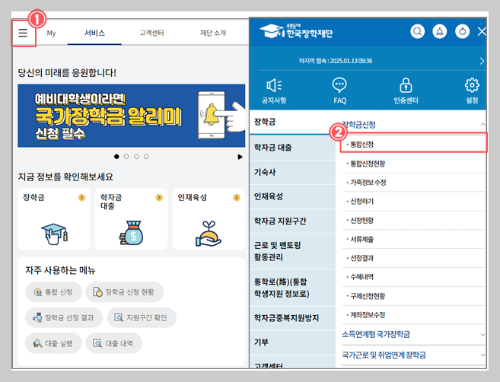Switch to the 서비스 tab

point(95,33)
